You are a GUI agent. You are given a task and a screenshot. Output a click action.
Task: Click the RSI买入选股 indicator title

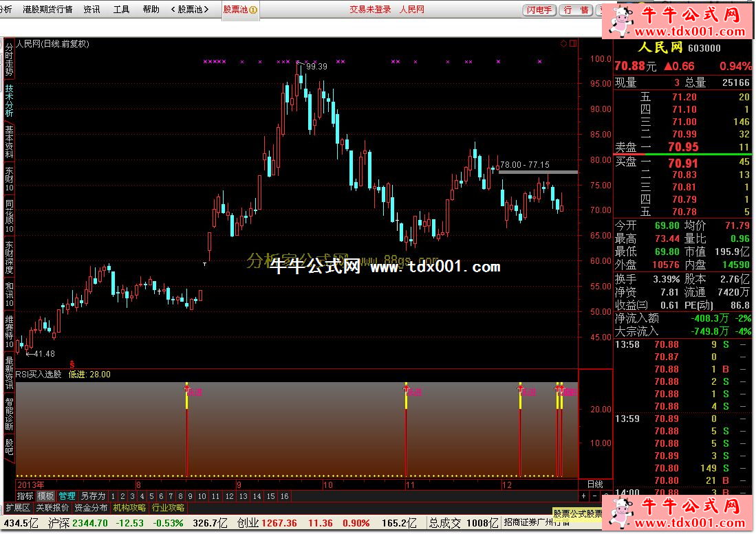coord(39,374)
